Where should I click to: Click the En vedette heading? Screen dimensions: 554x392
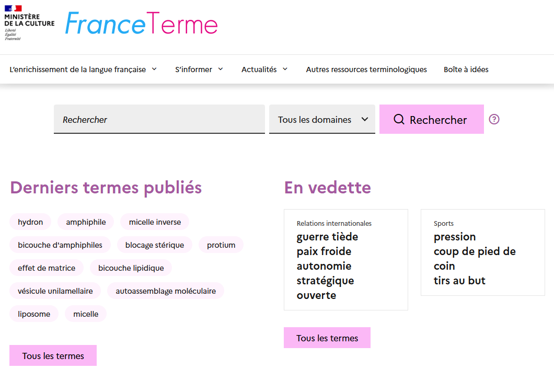click(x=328, y=187)
